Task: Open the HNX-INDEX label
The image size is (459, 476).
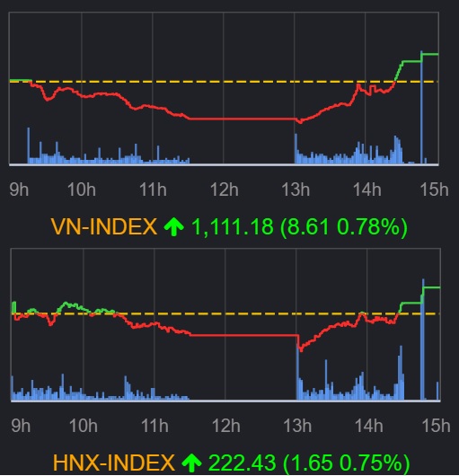Action: [x=114, y=463]
